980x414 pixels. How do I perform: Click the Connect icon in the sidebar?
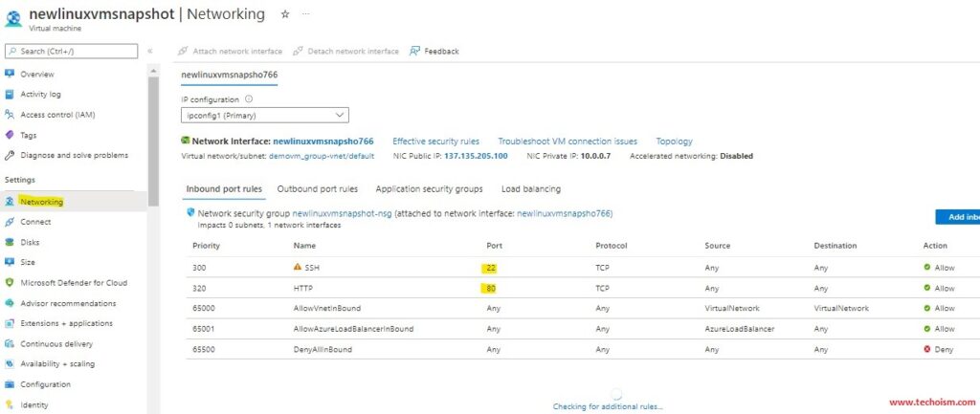click(x=10, y=222)
